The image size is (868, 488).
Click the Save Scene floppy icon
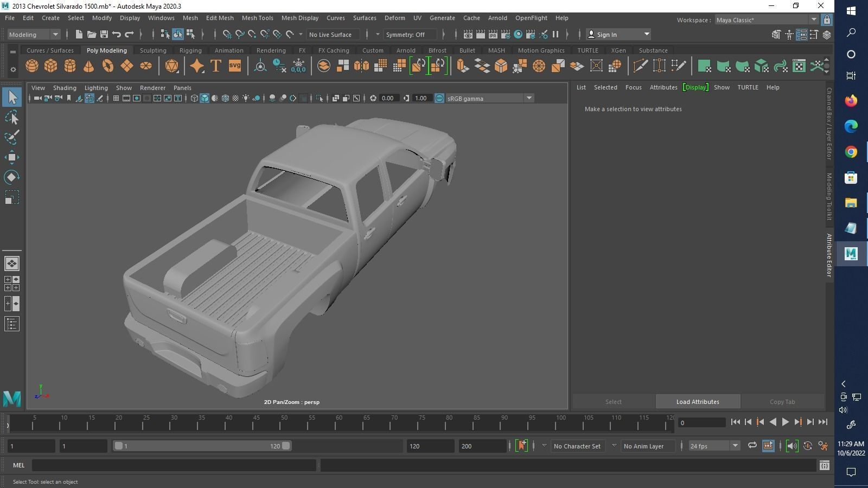pos(104,34)
